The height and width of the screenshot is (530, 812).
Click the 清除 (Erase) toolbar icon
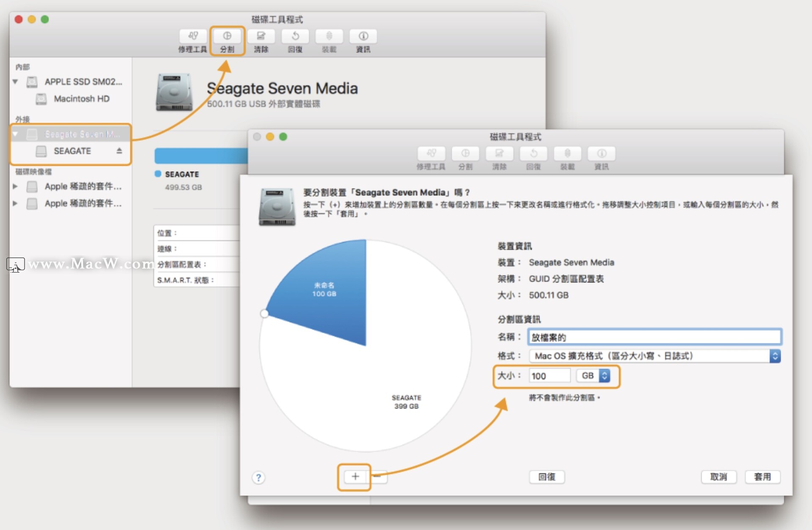coord(261,36)
